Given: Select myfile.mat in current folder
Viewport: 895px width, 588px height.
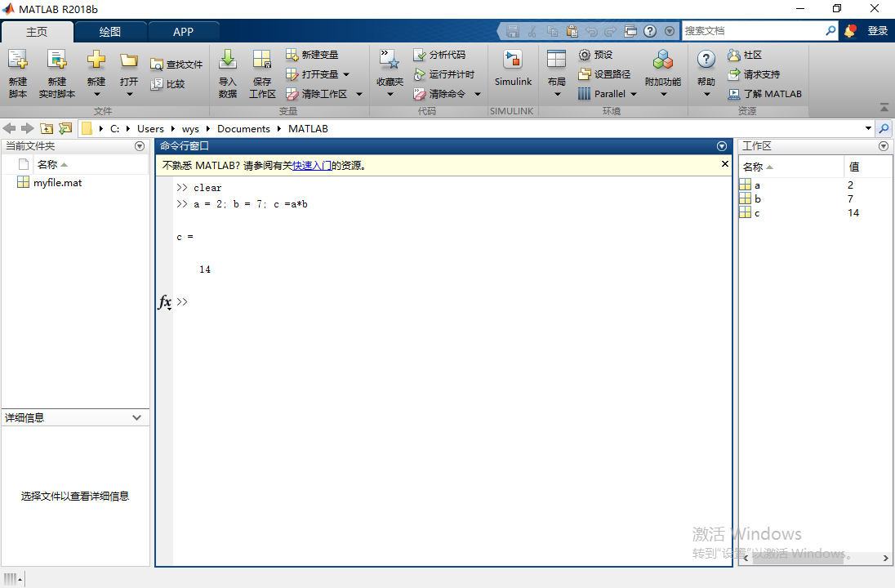Looking at the screenshot, I should click(58, 183).
